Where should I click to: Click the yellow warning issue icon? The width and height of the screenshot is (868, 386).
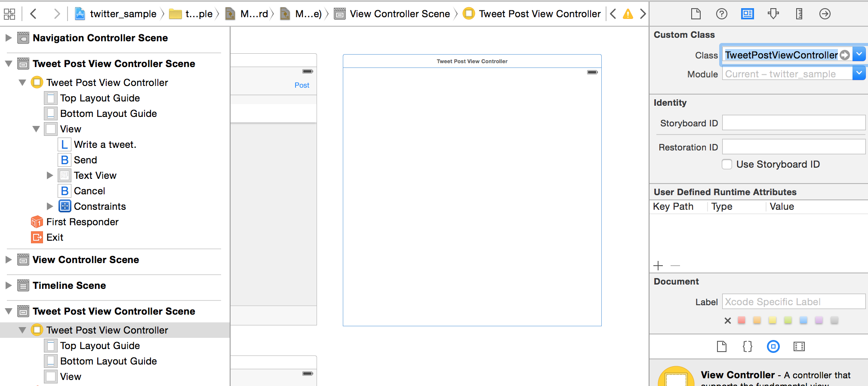pos(628,14)
